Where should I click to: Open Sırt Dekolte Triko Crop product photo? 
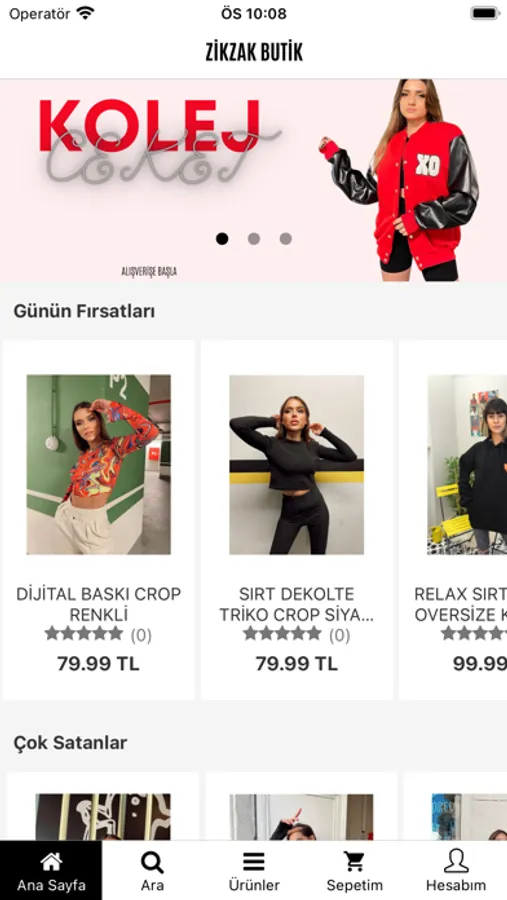(296, 464)
